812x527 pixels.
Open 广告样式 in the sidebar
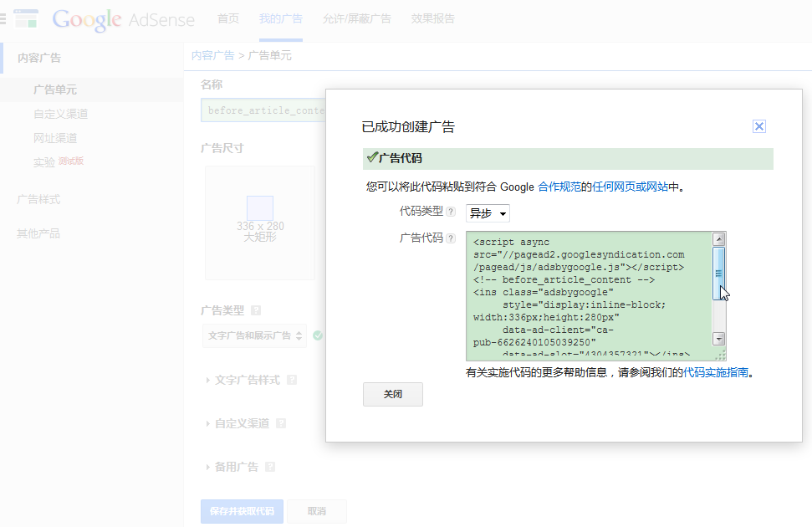click(38, 199)
